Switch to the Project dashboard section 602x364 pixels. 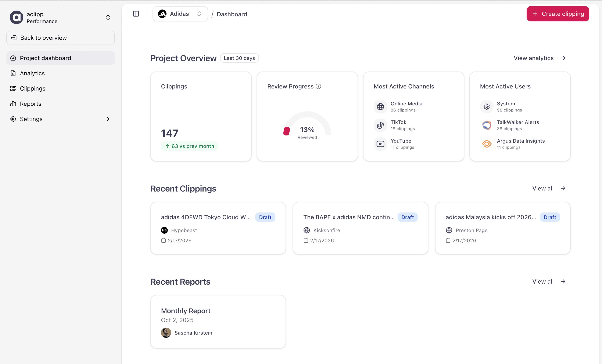[x=46, y=58]
